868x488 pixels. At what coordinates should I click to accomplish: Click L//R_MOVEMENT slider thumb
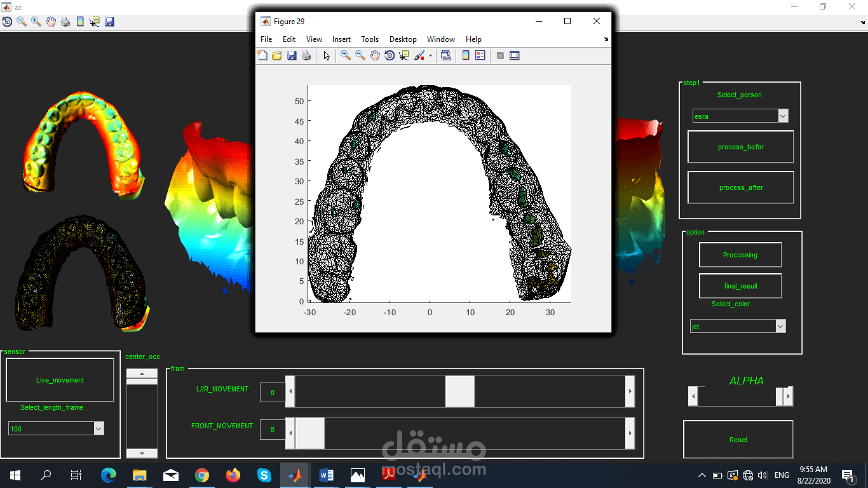[x=460, y=391]
